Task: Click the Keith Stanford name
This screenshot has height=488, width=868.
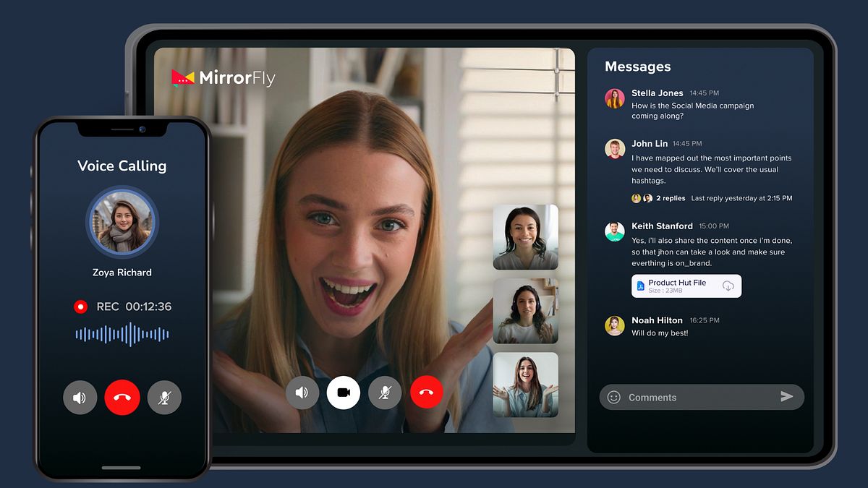Action: pos(662,226)
